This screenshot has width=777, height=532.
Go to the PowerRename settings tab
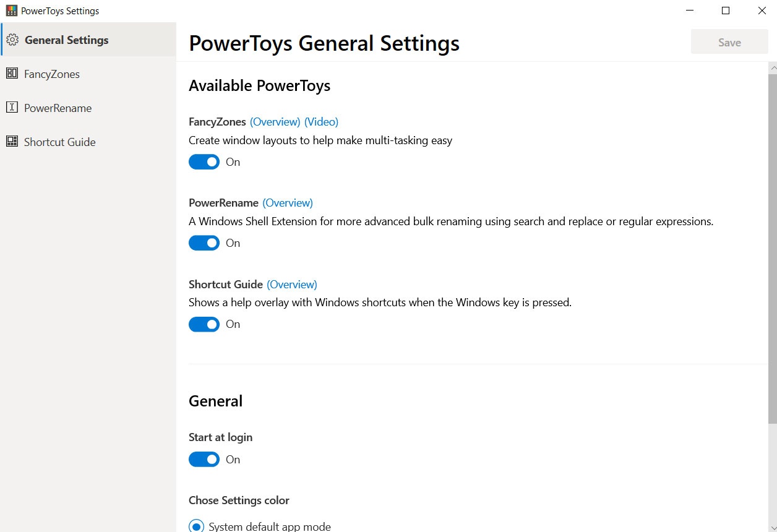coord(58,108)
